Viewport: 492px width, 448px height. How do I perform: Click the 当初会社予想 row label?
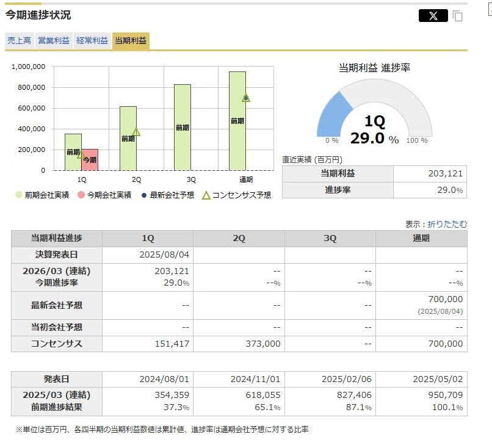click(57, 328)
